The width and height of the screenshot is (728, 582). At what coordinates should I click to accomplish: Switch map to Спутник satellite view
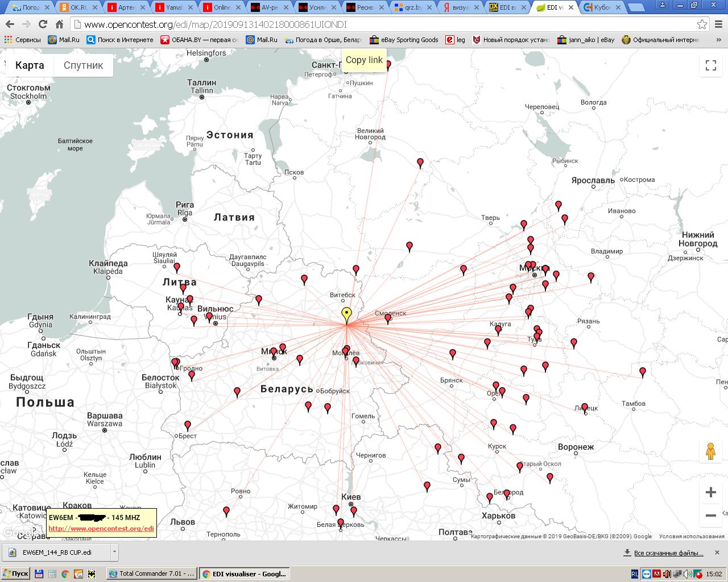tap(83, 65)
